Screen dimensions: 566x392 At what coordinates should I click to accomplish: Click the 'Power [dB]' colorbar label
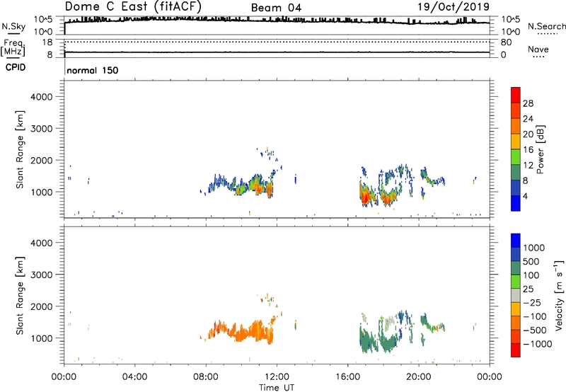pos(540,149)
